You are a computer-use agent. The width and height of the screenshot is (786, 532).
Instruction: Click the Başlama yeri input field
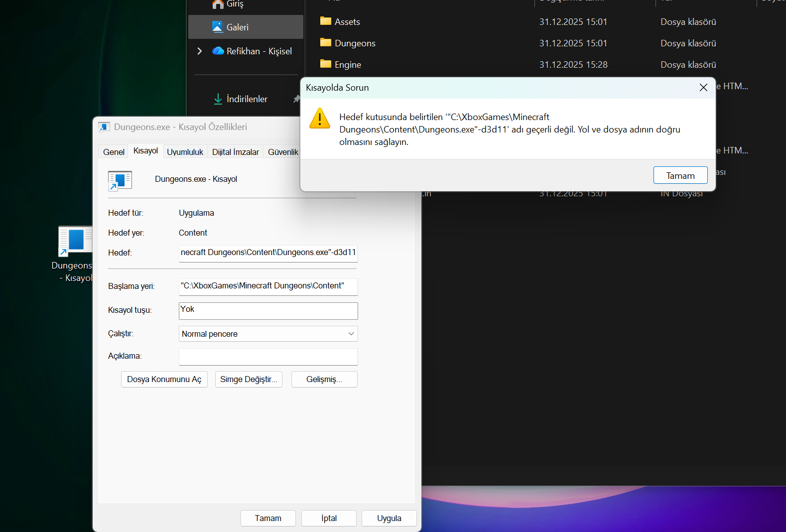[x=268, y=286]
